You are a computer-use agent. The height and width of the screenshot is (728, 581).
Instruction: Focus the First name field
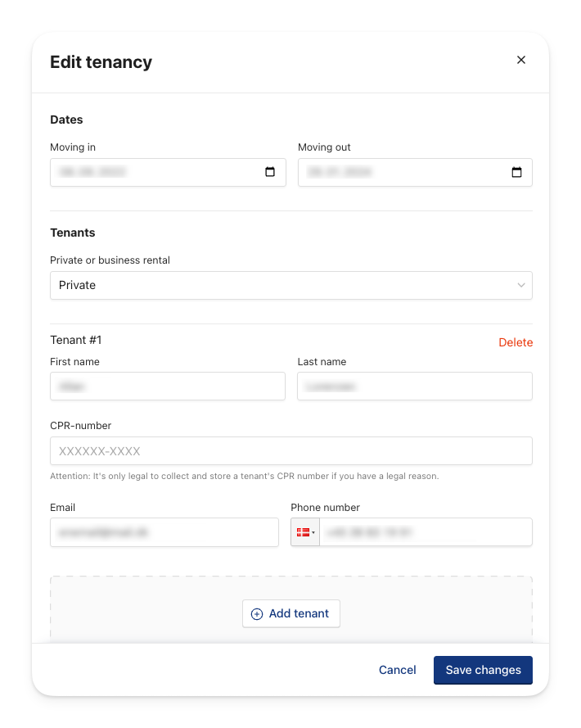(168, 386)
